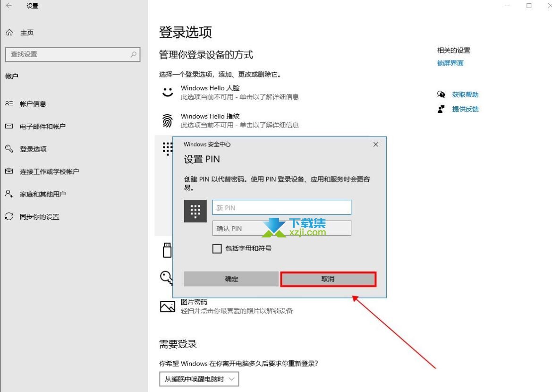Click the 获取帮助 chat bubble icon

click(x=441, y=94)
